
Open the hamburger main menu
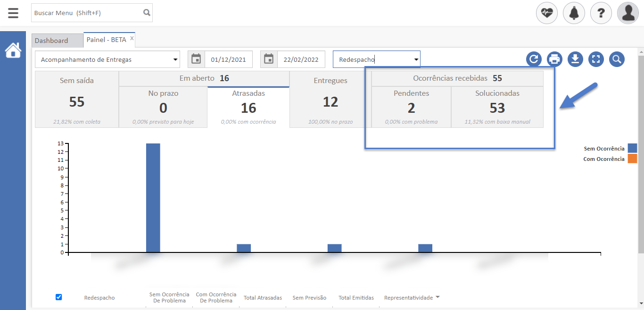13,13
